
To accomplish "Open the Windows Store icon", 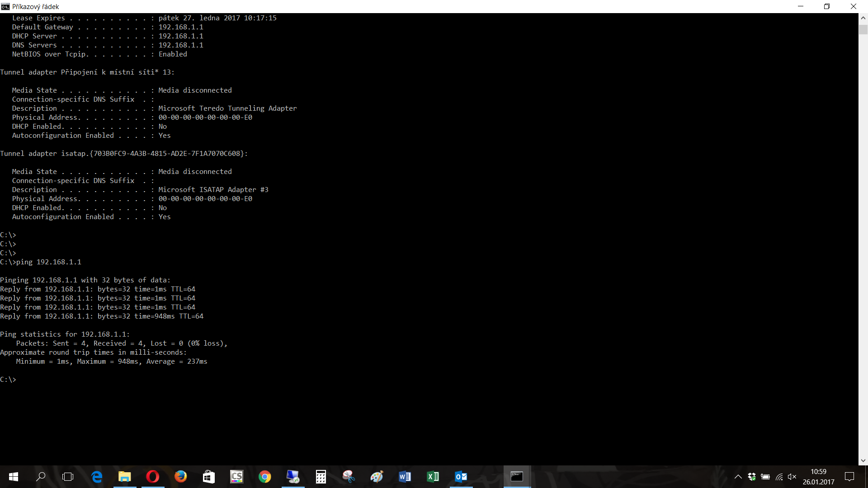I will click(x=209, y=477).
